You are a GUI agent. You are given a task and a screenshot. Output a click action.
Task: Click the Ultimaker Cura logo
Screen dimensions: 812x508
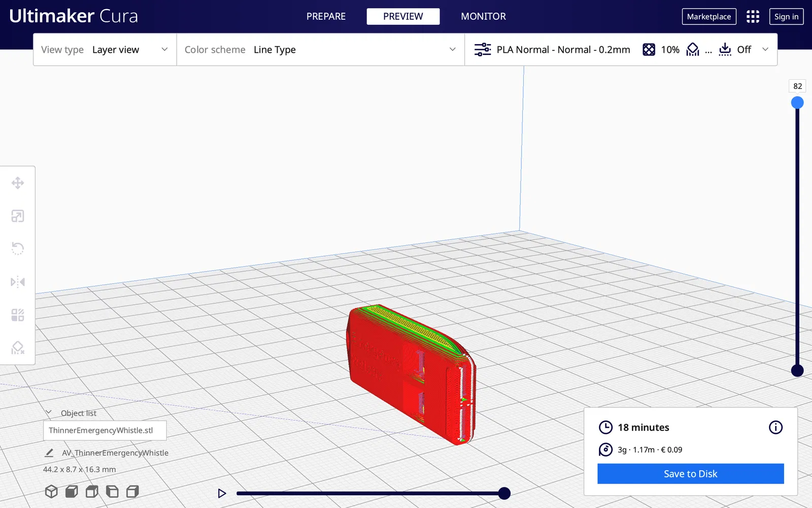point(74,16)
